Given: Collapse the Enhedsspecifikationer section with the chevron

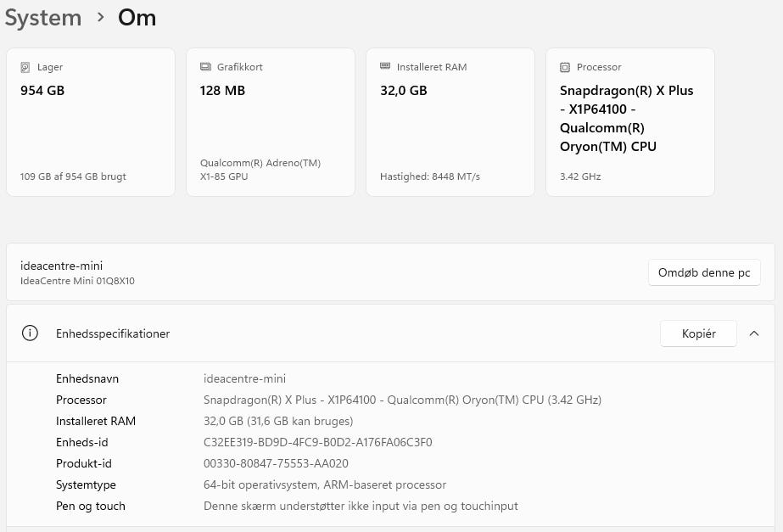Looking at the screenshot, I should pyautogui.click(x=754, y=333).
